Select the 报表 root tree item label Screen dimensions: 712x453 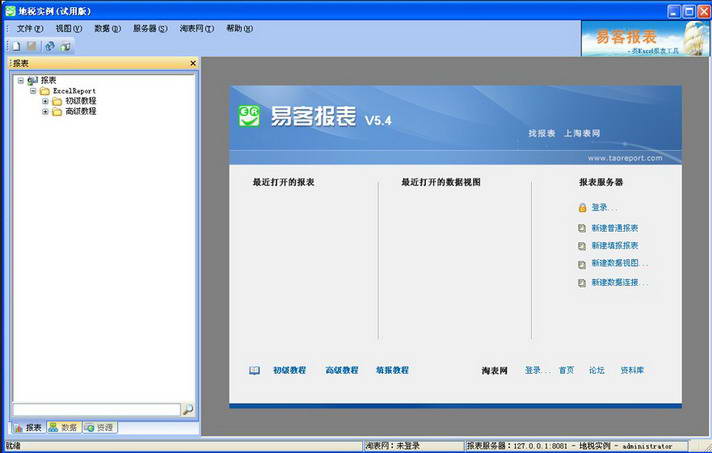pos(49,81)
